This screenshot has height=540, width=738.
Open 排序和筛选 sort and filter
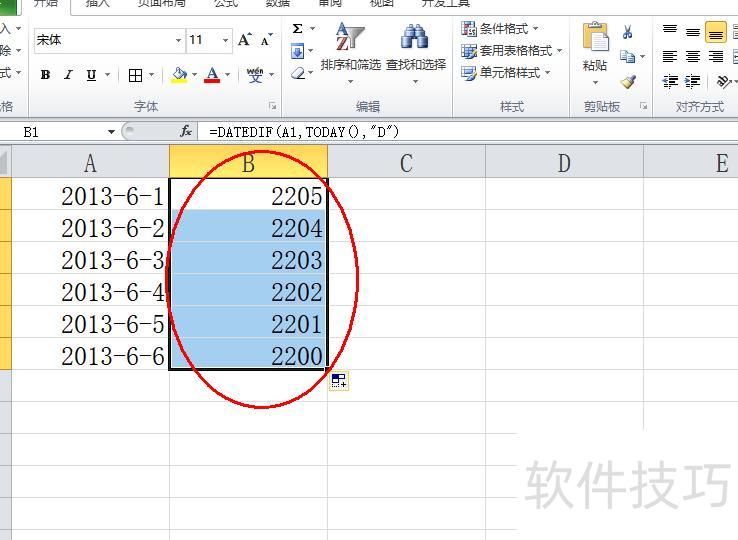click(351, 52)
